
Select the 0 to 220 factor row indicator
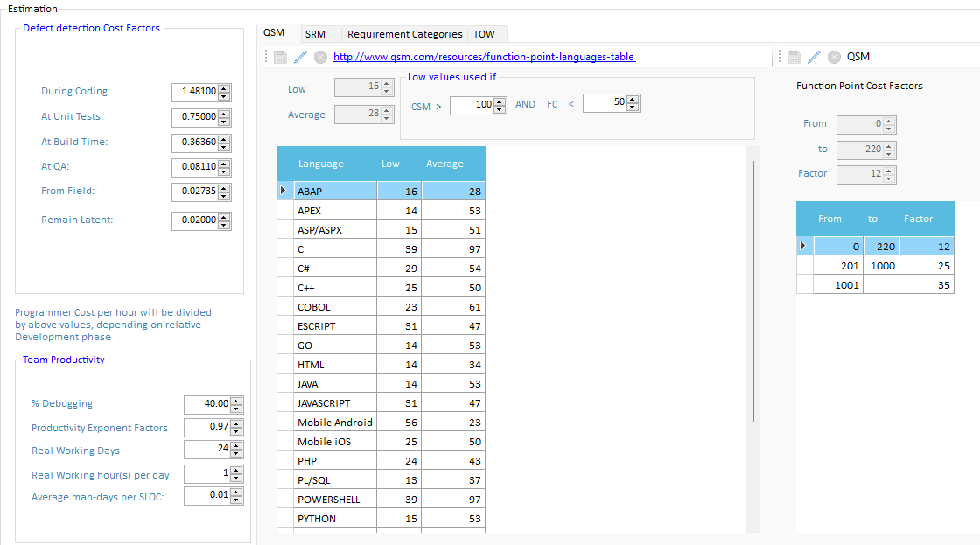tap(803, 247)
